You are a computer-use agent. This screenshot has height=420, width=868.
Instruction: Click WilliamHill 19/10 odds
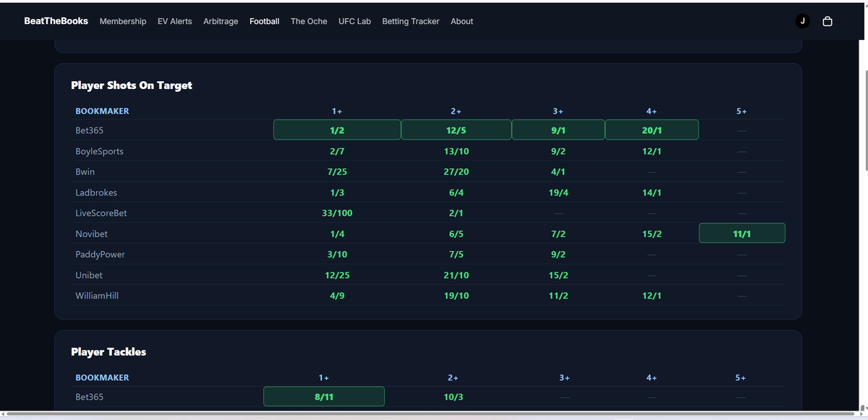point(456,295)
